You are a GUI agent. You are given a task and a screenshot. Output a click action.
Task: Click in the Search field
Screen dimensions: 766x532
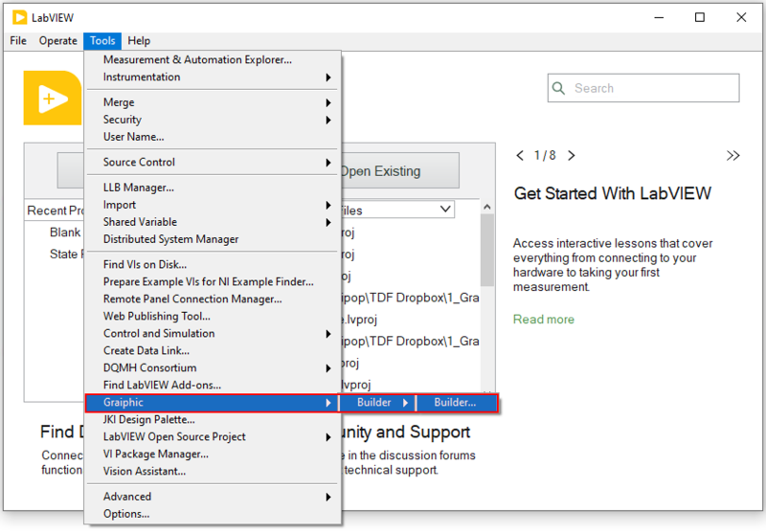pos(643,88)
